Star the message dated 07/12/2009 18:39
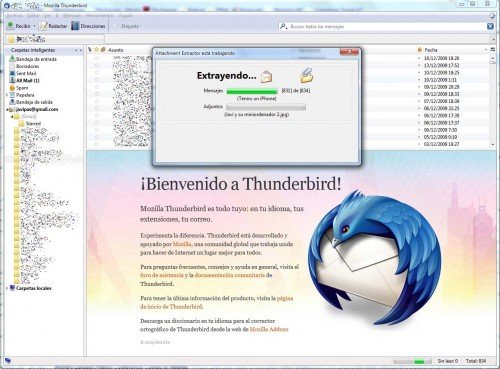This screenshot has height=369, width=500. point(97,101)
